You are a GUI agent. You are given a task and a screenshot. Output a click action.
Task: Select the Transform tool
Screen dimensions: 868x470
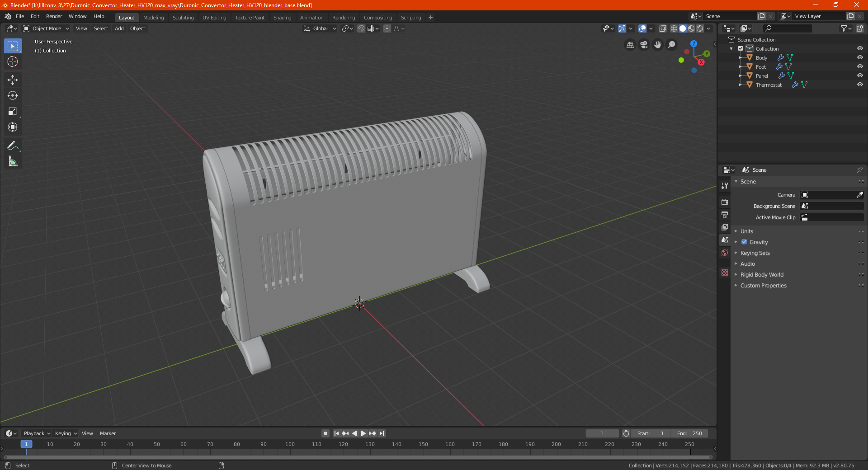pos(13,127)
